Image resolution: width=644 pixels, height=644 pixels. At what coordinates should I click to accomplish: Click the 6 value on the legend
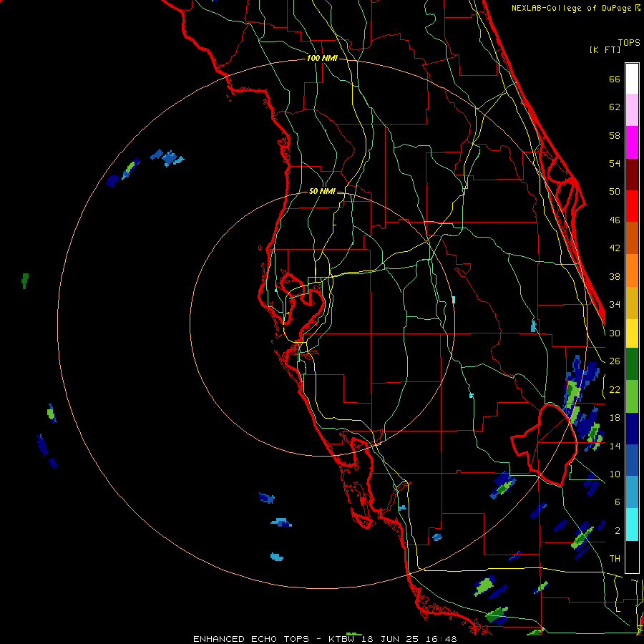click(618, 502)
